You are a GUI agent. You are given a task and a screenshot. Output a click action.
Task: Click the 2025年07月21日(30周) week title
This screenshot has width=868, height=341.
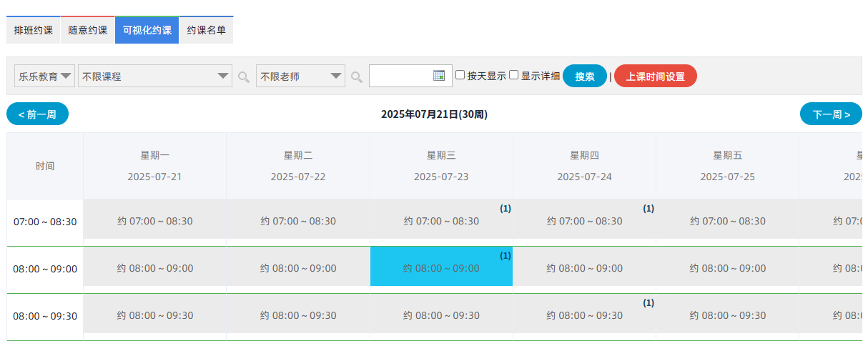click(434, 114)
